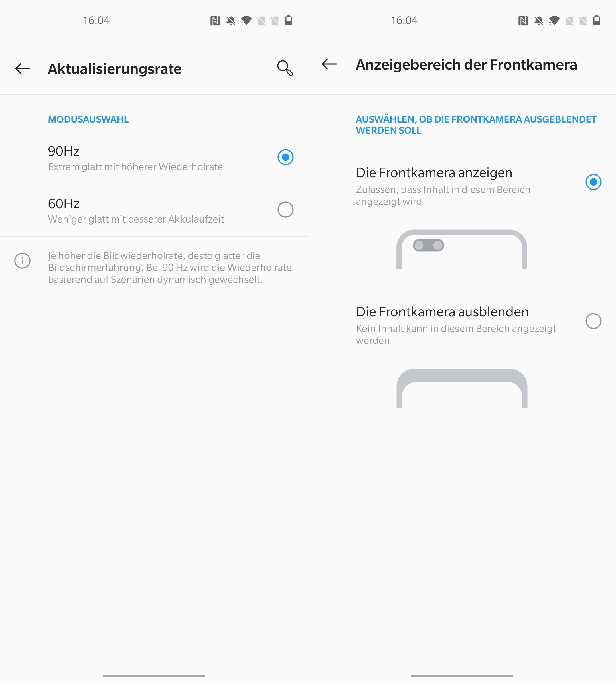Choose the 60Hz option label
The image size is (616, 684).
coord(64,204)
